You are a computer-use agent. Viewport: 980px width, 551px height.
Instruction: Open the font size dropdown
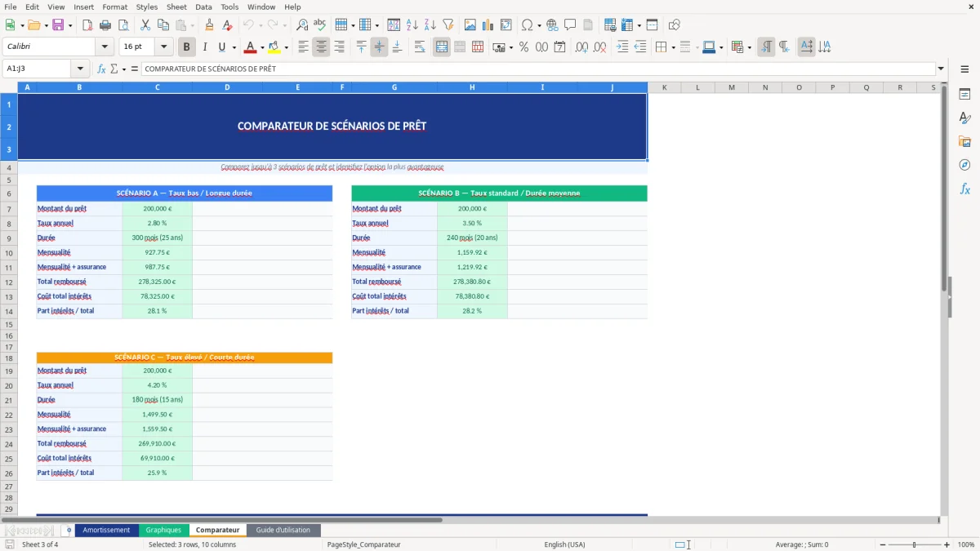click(163, 47)
